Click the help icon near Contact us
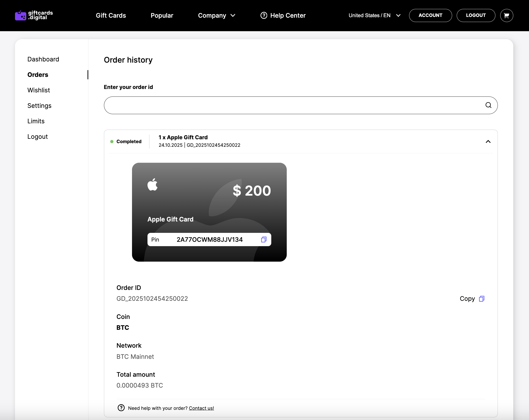The height and width of the screenshot is (420, 529). (121, 408)
